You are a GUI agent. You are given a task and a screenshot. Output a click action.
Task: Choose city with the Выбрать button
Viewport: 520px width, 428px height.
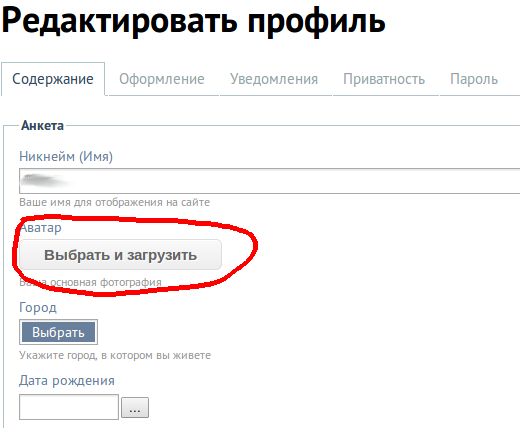58,332
